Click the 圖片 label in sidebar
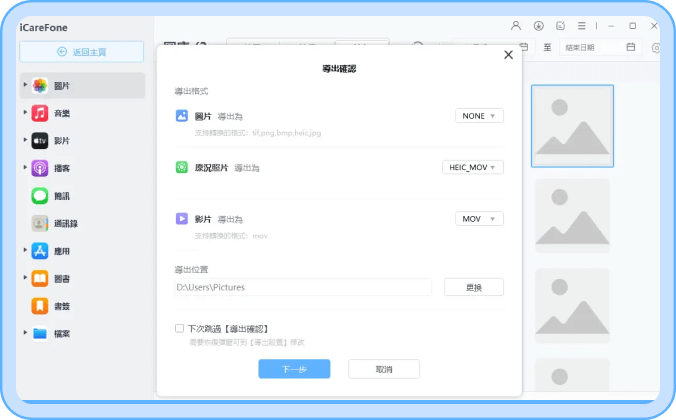The image size is (676, 420). point(62,86)
